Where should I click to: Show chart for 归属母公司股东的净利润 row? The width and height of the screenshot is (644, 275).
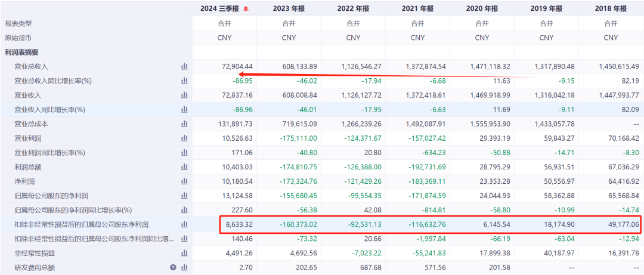(184, 195)
